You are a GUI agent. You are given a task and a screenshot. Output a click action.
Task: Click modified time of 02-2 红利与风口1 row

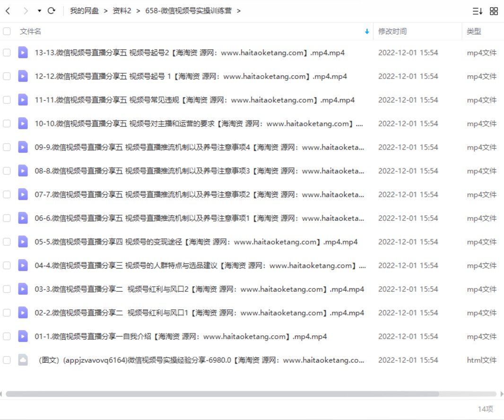[x=408, y=313]
